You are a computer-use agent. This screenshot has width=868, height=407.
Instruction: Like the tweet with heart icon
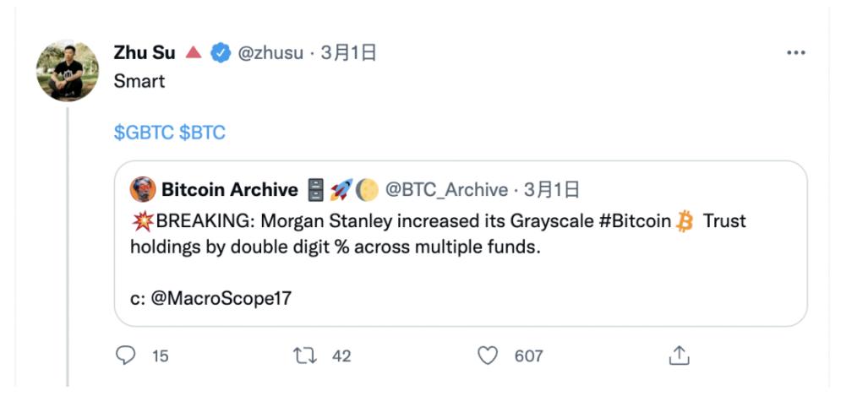coord(488,356)
